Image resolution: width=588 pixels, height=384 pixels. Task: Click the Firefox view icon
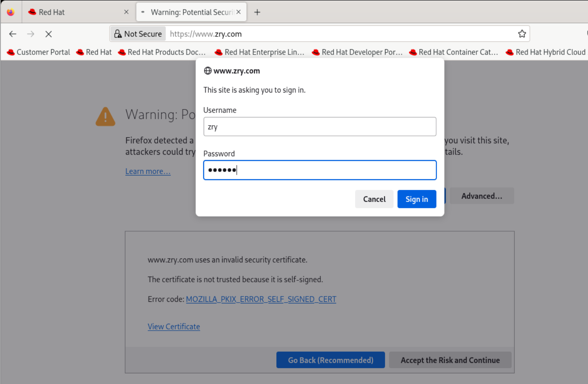(x=10, y=12)
